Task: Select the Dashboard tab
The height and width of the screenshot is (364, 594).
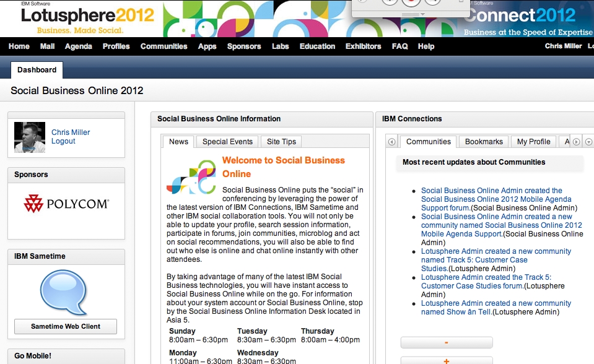Action: pos(36,69)
